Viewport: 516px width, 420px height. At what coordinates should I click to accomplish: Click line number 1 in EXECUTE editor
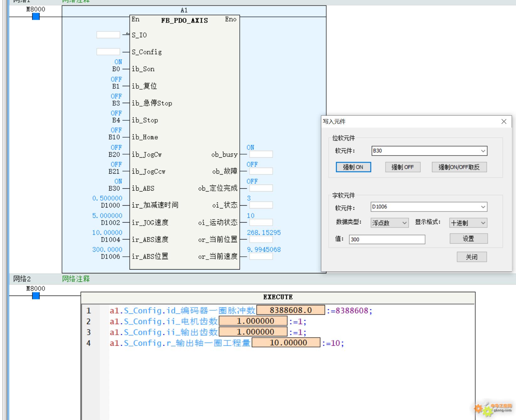[89, 311]
